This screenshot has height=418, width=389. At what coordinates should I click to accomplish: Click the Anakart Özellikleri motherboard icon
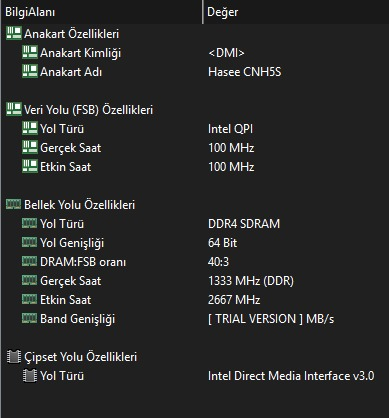tap(14, 34)
